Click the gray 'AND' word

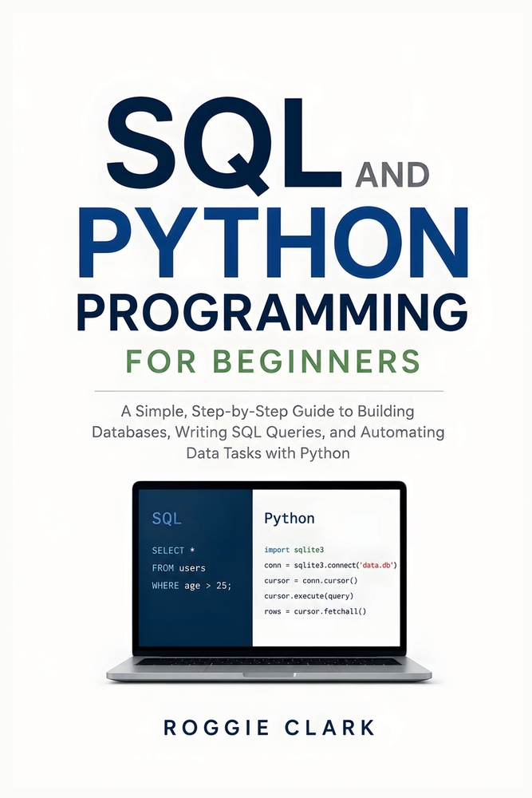point(393,175)
